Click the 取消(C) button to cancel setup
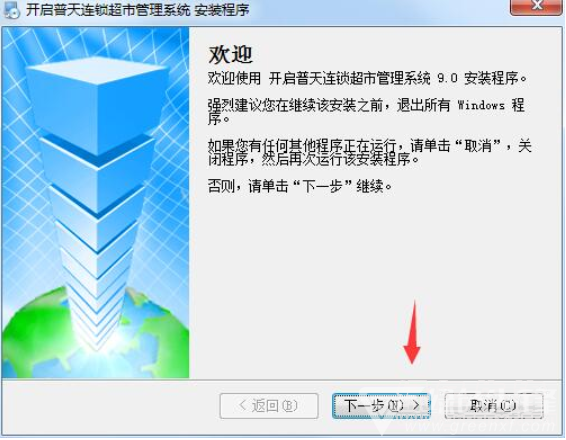 click(x=494, y=406)
